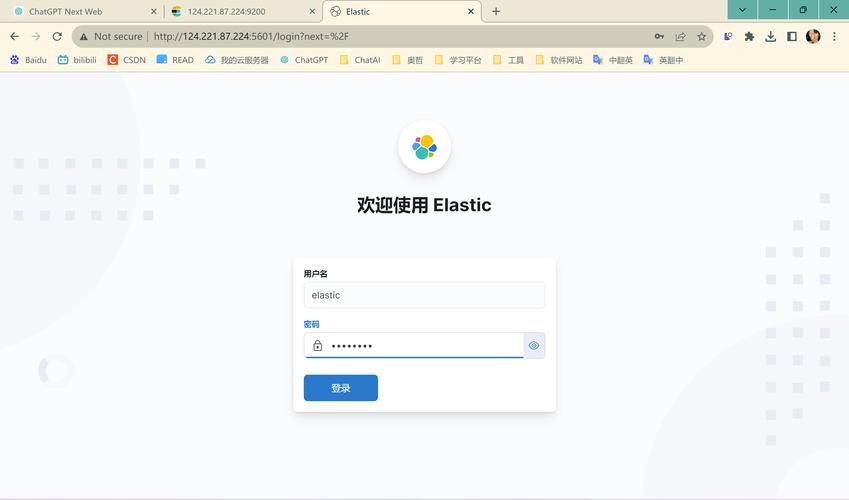Toggle password visibility with the eye icon
Screen dimensions: 849x500
click(x=534, y=346)
